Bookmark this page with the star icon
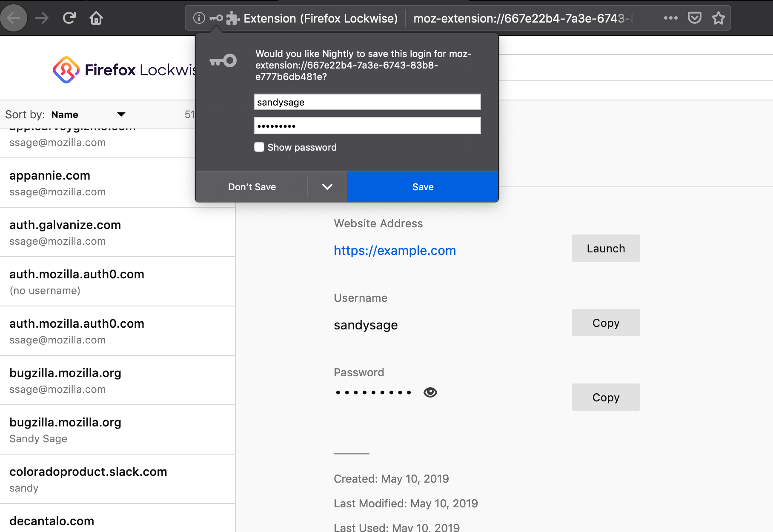773x532 pixels. pos(719,18)
